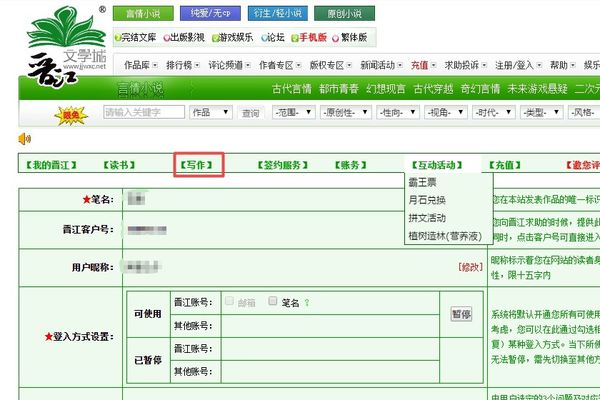This screenshot has height=400, width=600.
Task: Click the 查询 search button
Action: [x=251, y=113]
